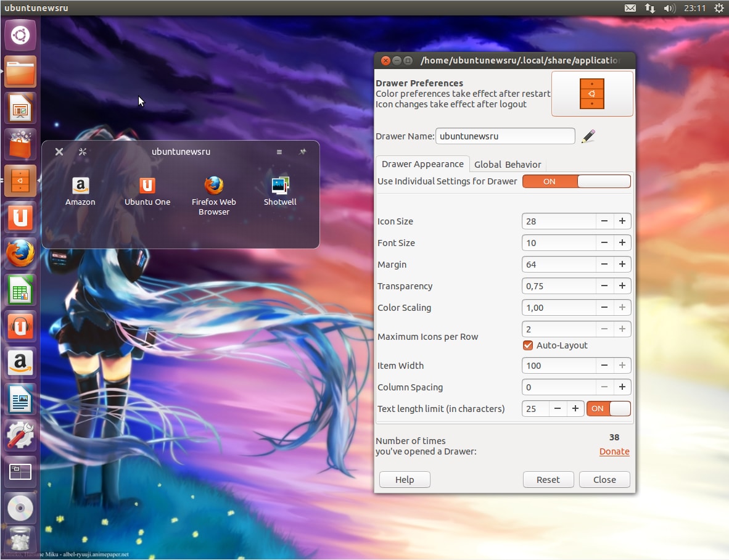Click the Help button
This screenshot has height=560, width=729.
405,480
